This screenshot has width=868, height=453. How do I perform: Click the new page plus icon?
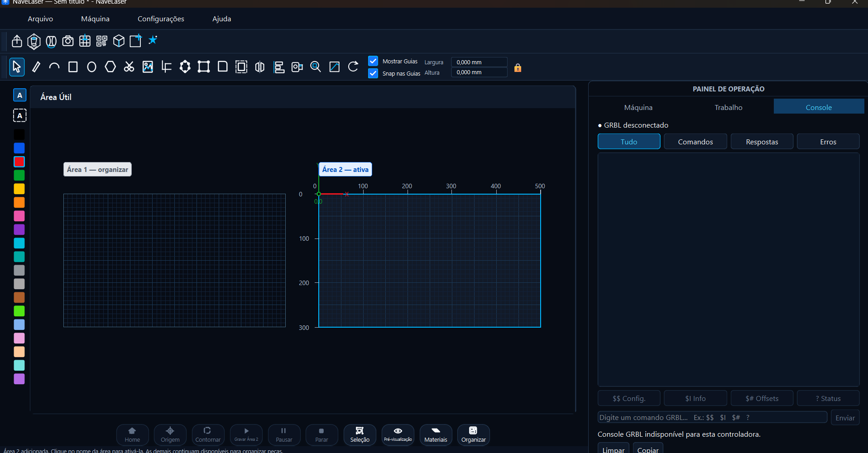136,41
